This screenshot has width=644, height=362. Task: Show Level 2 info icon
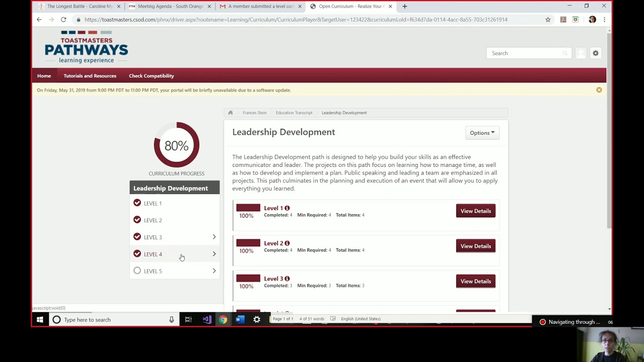pyautogui.click(x=287, y=243)
